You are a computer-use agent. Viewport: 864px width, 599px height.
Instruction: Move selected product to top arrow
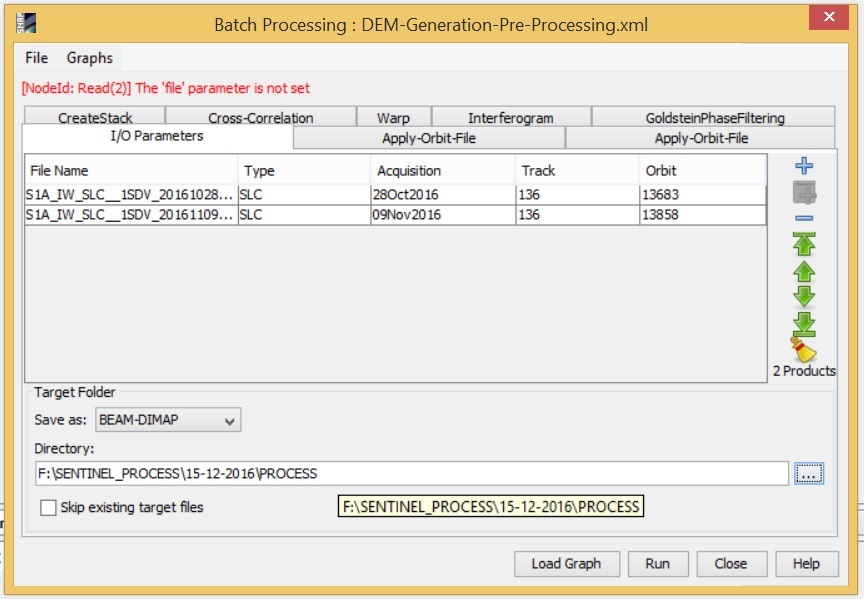click(804, 244)
